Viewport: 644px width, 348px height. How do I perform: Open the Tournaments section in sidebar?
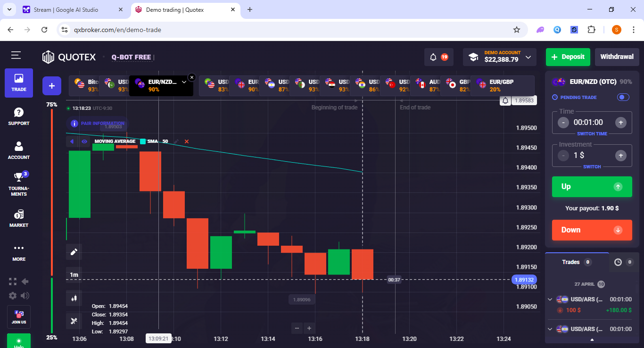point(18,184)
